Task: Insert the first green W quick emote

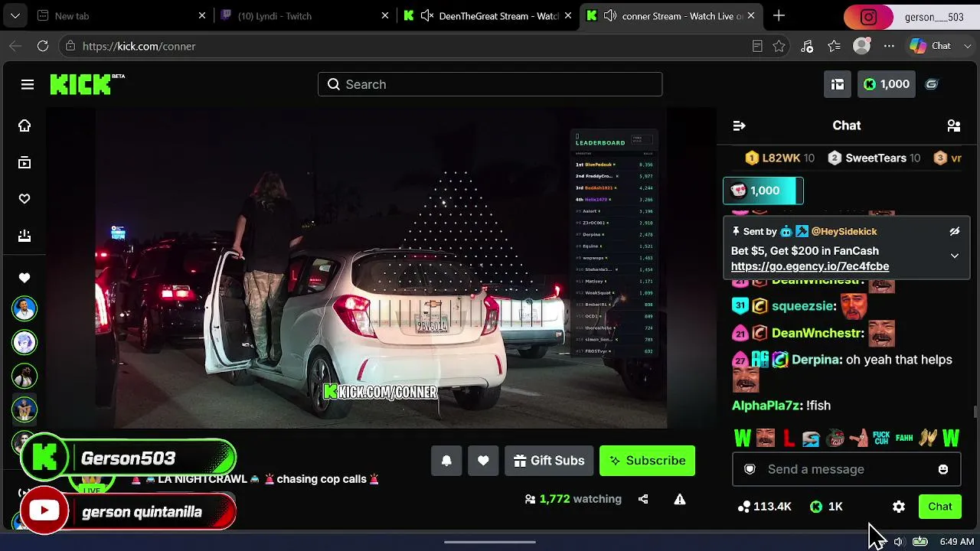Action: tap(743, 439)
